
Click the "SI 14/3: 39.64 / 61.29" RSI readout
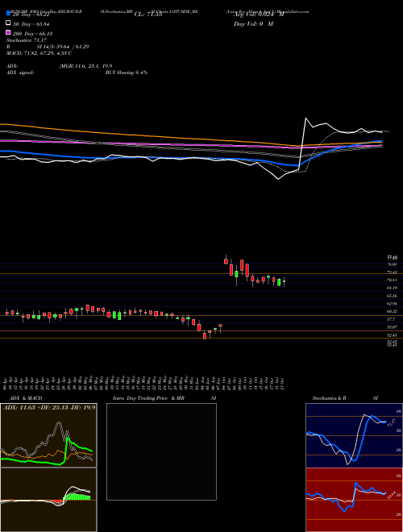click(63, 47)
